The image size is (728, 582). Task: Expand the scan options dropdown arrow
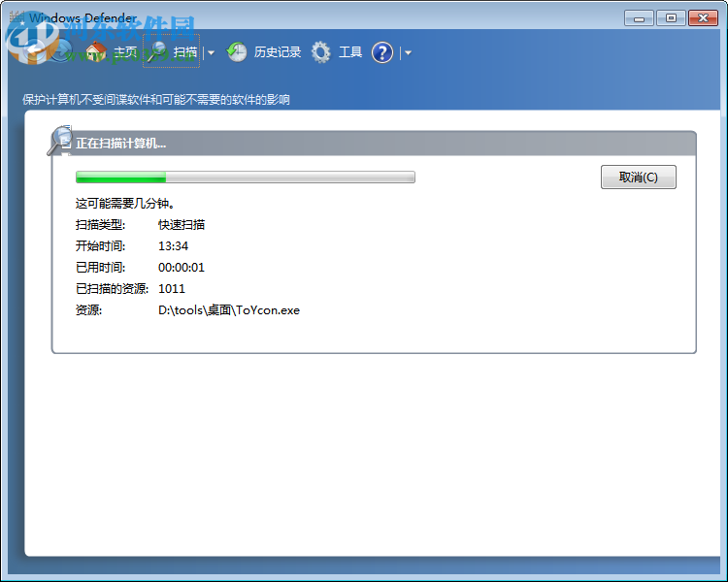pyautogui.click(x=212, y=53)
